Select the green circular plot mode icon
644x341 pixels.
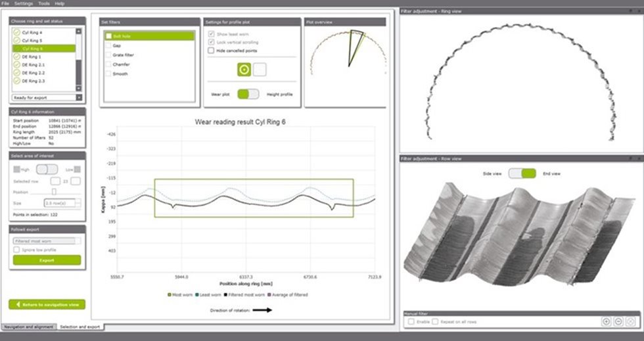pos(244,70)
